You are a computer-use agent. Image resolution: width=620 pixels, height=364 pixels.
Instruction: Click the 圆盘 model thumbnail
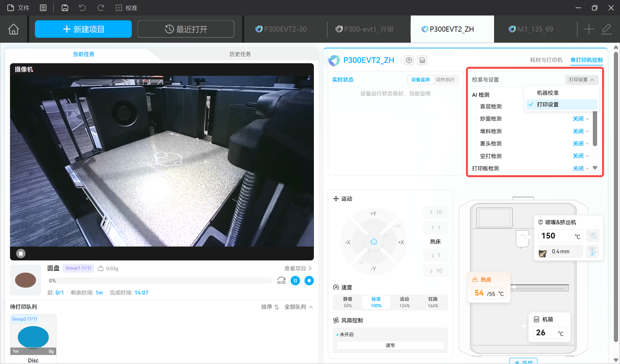(26, 280)
